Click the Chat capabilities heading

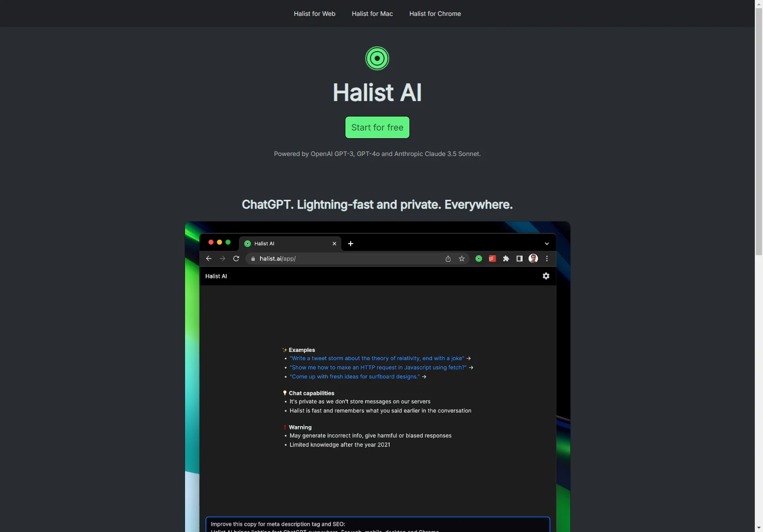tap(312, 393)
